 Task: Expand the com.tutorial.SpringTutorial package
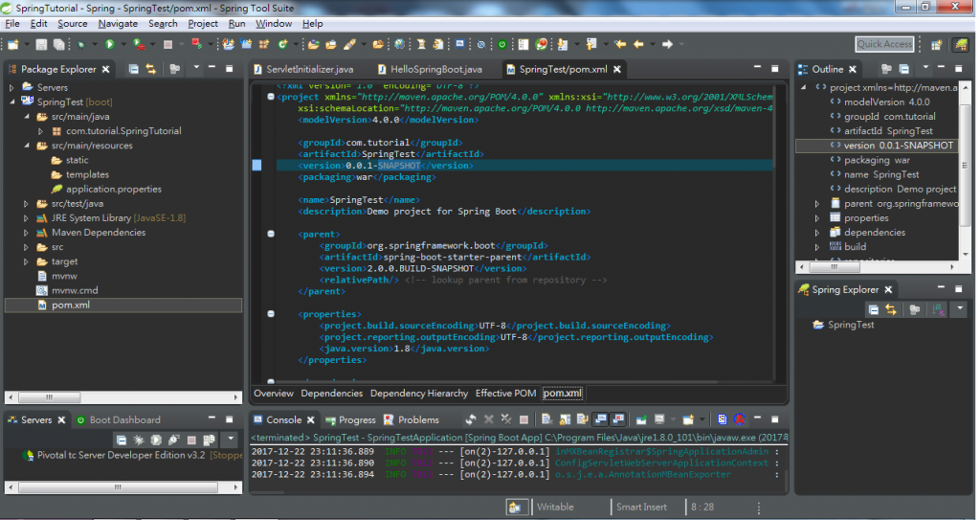pos(40,131)
